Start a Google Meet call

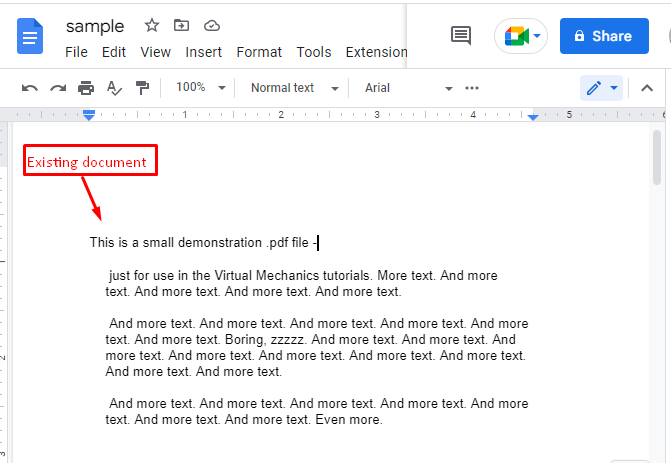522,36
